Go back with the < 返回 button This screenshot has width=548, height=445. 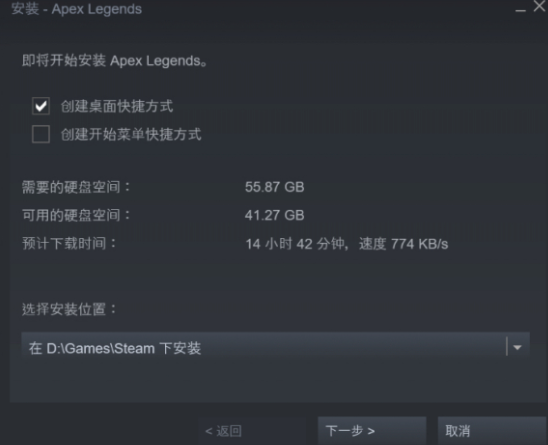[x=223, y=431]
